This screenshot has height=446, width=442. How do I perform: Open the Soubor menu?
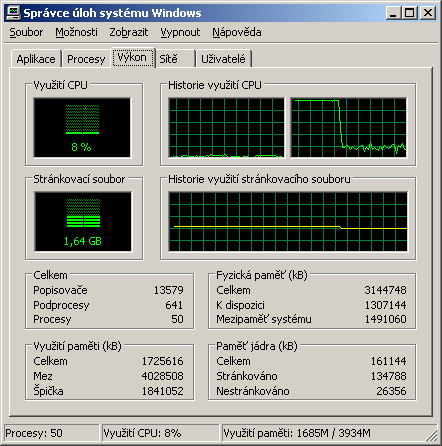click(26, 32)
